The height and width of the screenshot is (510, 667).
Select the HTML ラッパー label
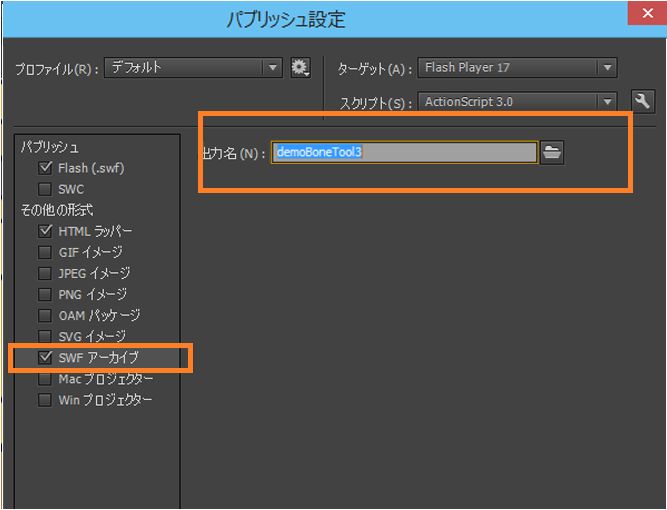coord(95,231)
